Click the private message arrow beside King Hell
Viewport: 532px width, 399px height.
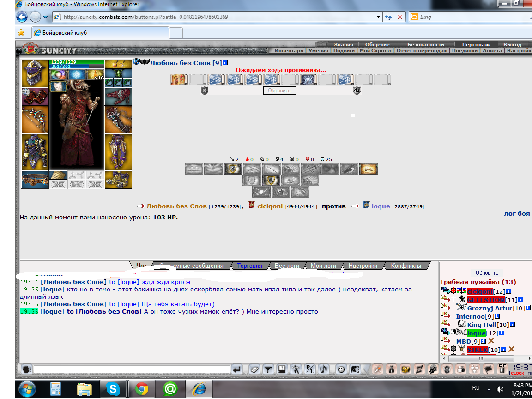coord(446,324)
